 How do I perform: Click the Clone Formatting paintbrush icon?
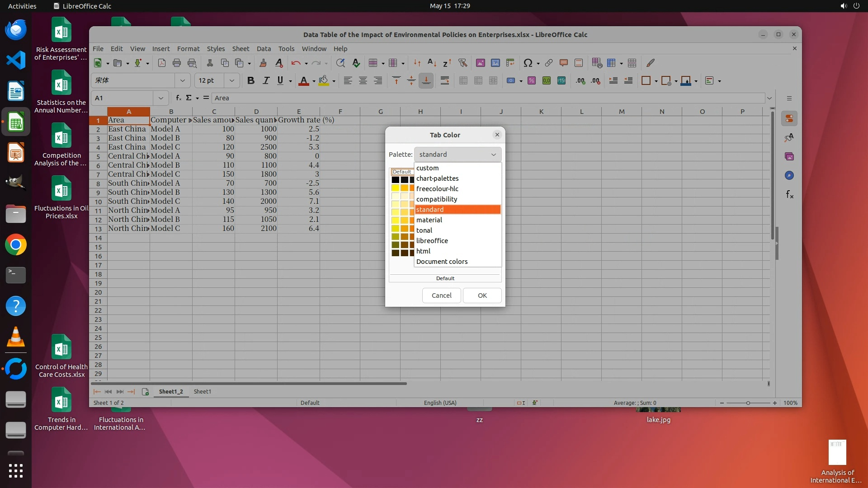263,63
